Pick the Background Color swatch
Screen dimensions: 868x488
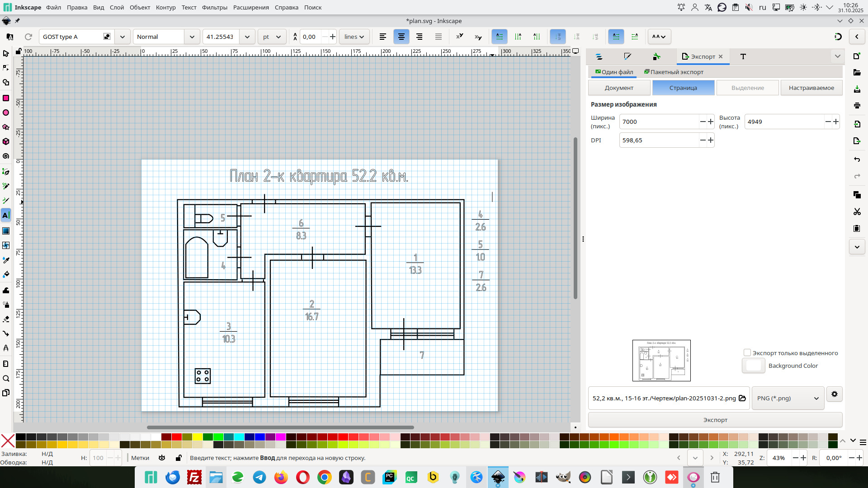(x=754, y=366)
